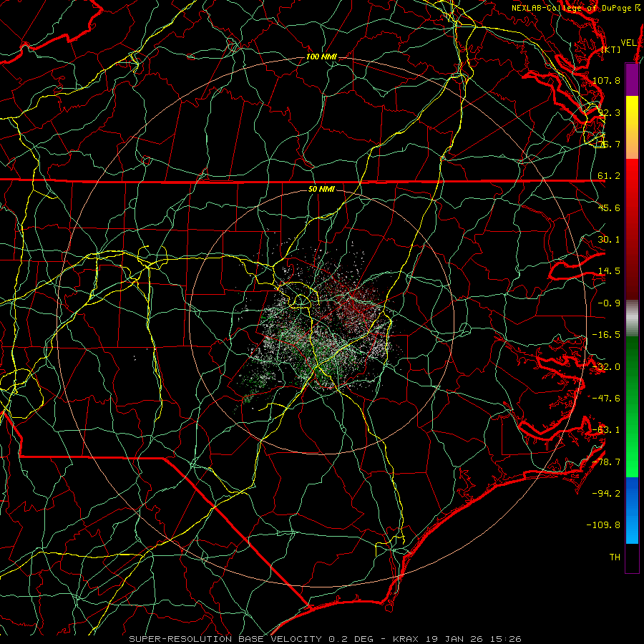
Task: Click the TH legend label
Action: [615, 557]
